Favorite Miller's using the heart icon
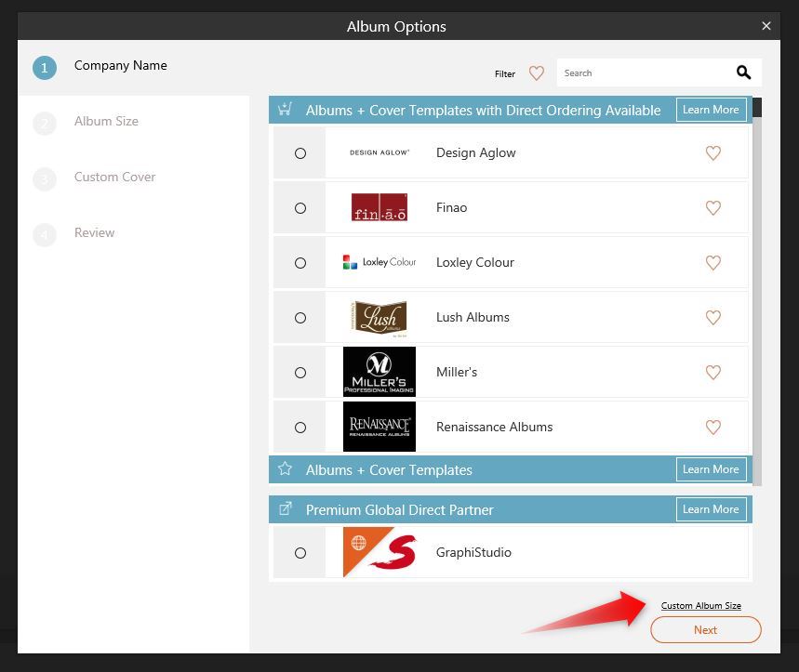The image size is (799, 672). tap(712, 372)
